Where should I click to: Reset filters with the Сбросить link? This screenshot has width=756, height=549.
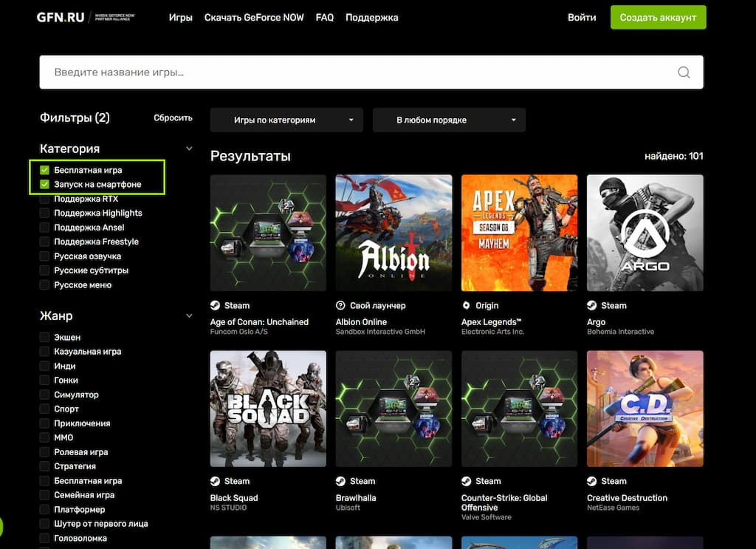coord(173,117)
